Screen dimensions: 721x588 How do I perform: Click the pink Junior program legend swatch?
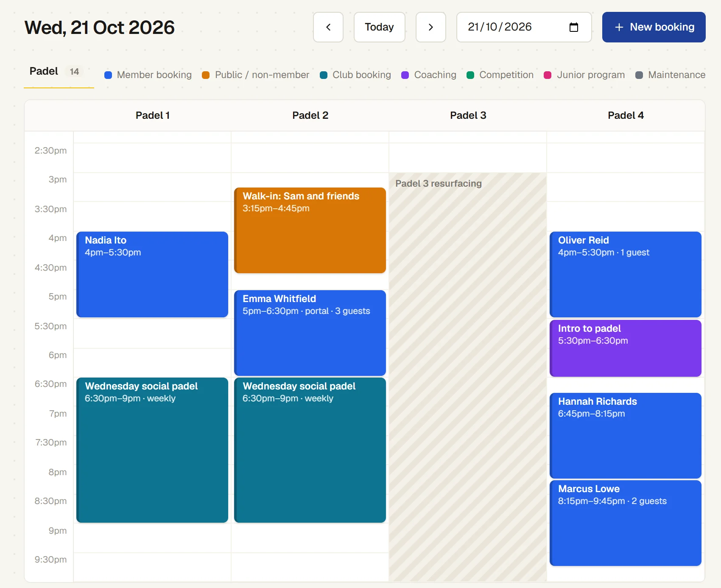point(548,75)
